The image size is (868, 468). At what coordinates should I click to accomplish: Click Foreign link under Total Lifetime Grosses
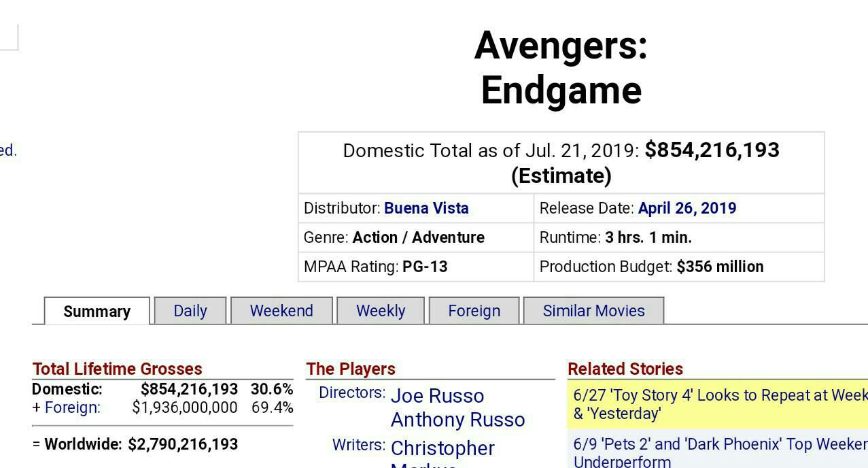point(72,407)
